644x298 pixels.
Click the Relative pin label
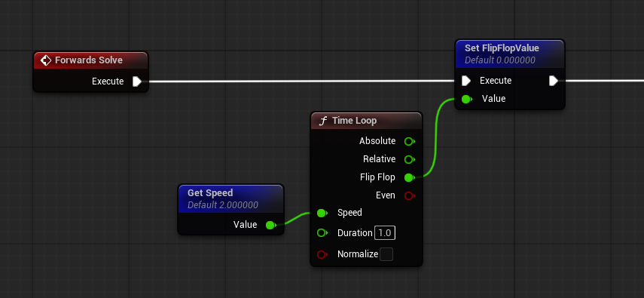379,159
